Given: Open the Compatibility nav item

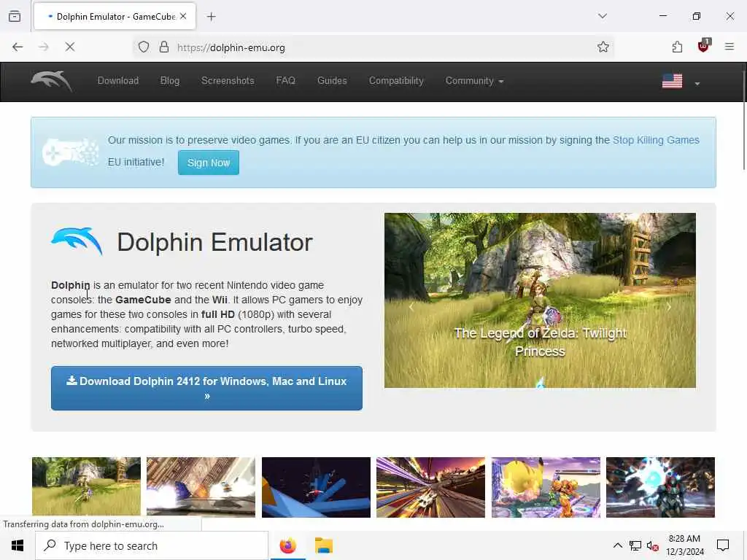Looking at the screenshot, I should pyautogui.click(x=396, y=81).
